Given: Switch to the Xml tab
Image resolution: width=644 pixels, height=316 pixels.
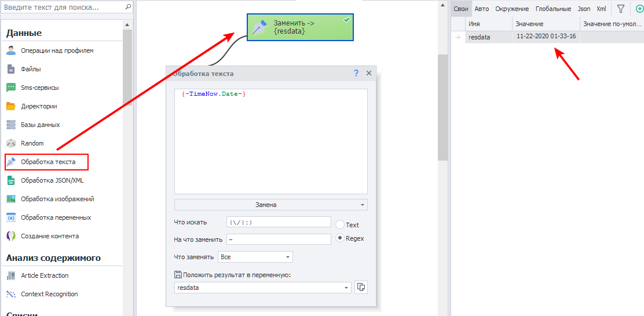Looking at the screenshot, I should [x=601, y=9].
